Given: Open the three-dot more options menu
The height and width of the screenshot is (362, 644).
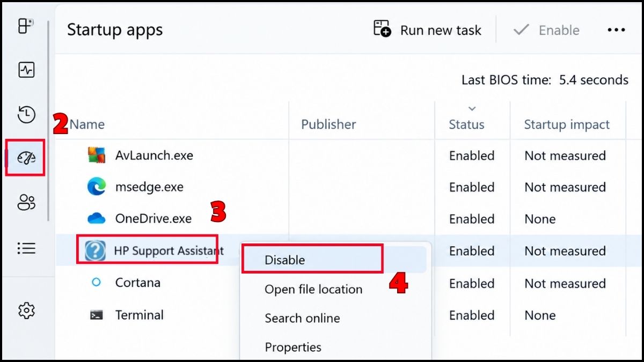Looking at the screenshot, I should click(x=616, y=30).
